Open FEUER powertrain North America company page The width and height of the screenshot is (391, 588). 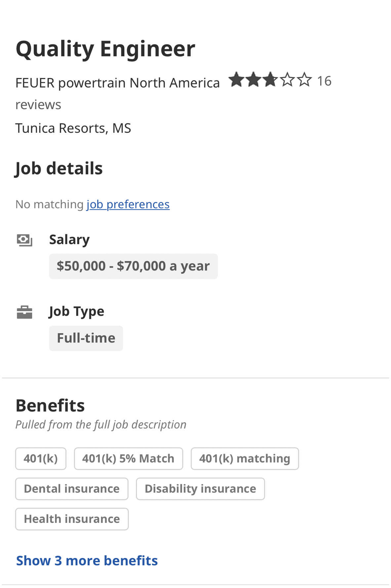pos(117,83)
